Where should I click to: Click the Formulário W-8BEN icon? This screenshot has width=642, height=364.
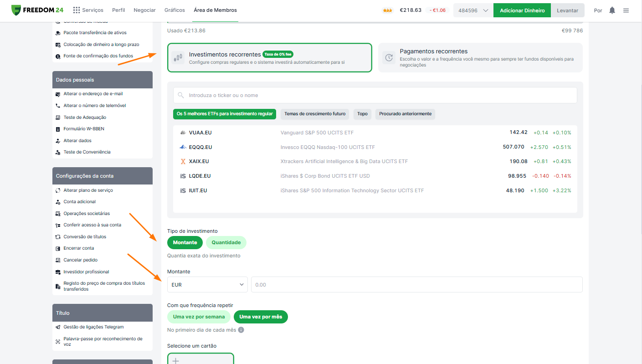point(58,129)
